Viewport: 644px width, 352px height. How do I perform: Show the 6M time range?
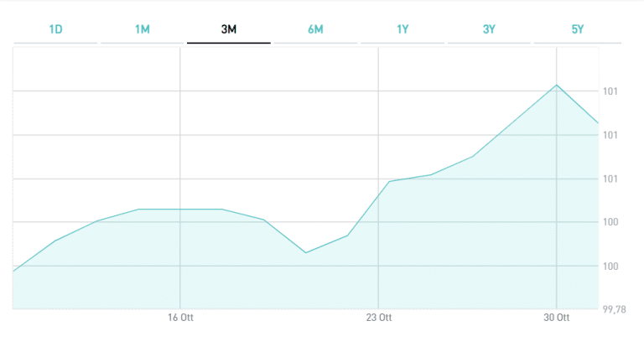pos(315,30)
